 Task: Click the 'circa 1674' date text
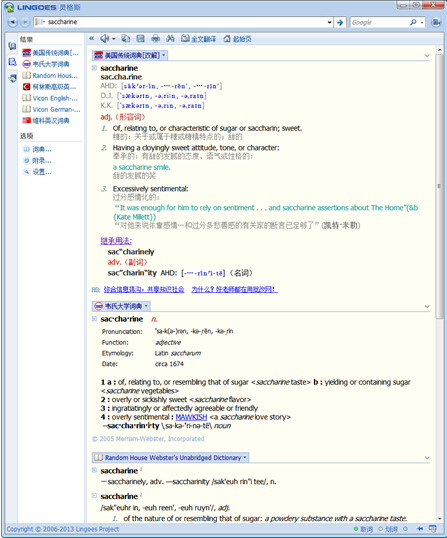[169, 364]
